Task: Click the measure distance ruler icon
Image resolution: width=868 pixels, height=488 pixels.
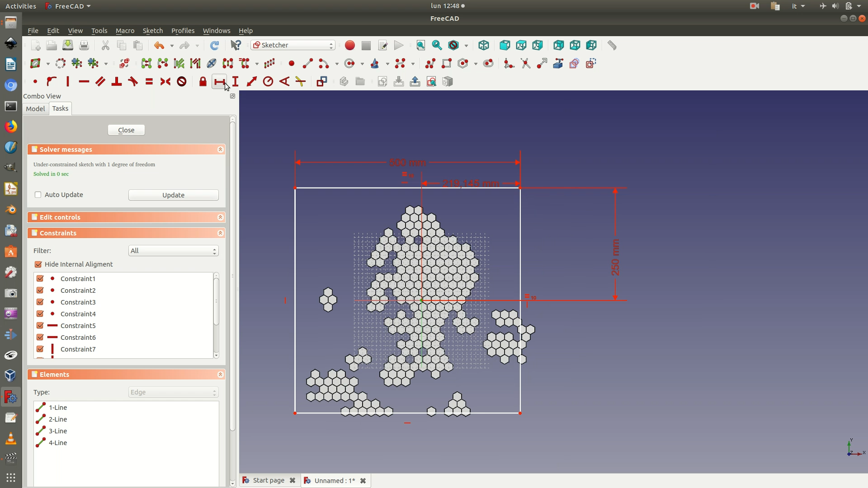Action: click(x=612, y=46)
